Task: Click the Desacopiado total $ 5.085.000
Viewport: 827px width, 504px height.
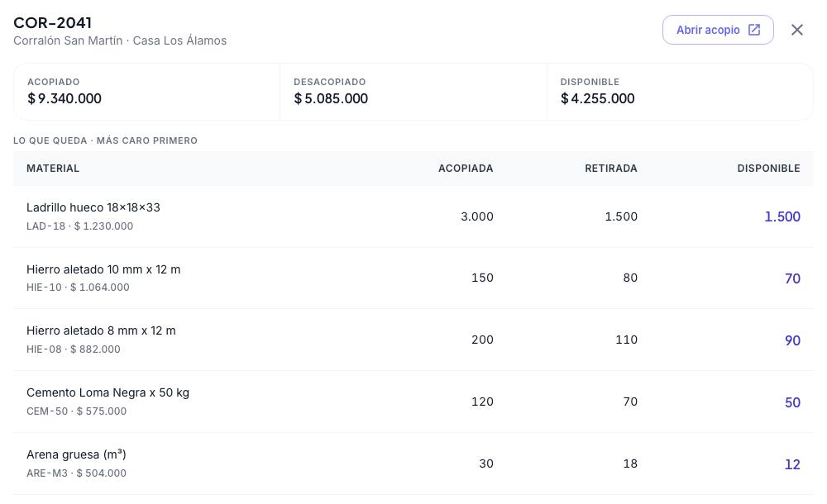Action: tap(331, 98)
